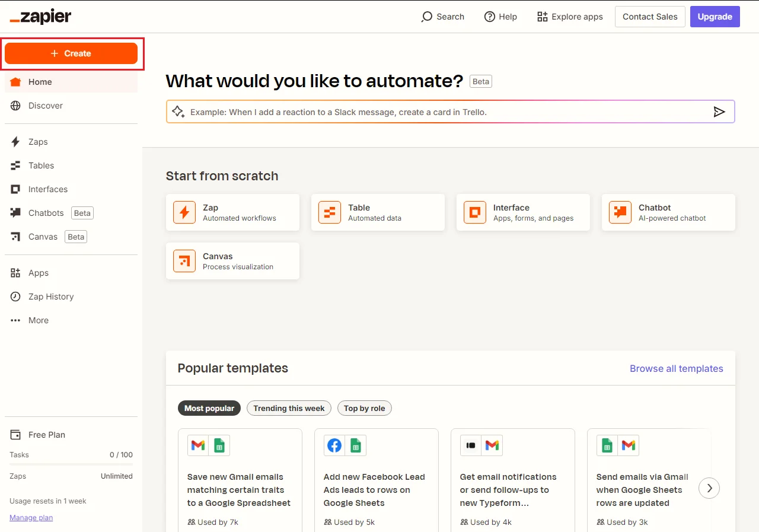Open the Save new Gmail emails template
The height and width of the screenshot is (532, 759).
click(x=240, y=480)
